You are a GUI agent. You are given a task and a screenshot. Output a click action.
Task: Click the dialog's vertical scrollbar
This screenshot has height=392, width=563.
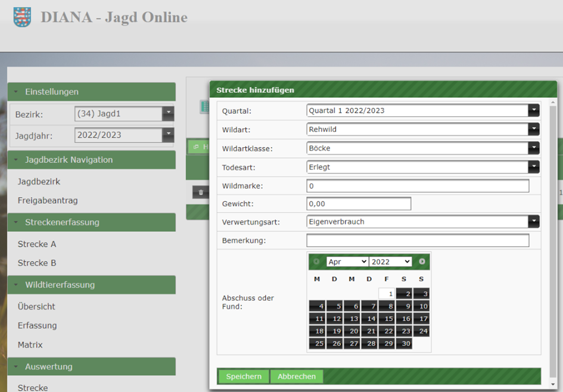[x=553, y=238]
